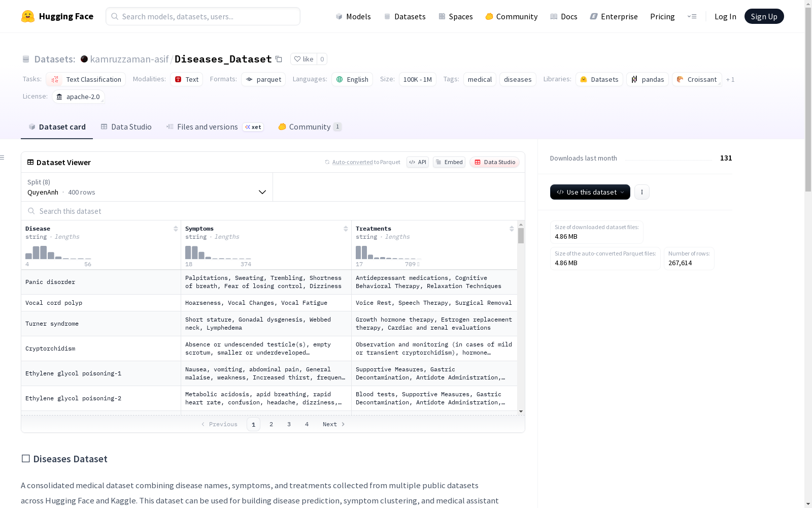Open the left sidebar outline icon
This screenshot has height=508, width=812.
click(3, 157)
